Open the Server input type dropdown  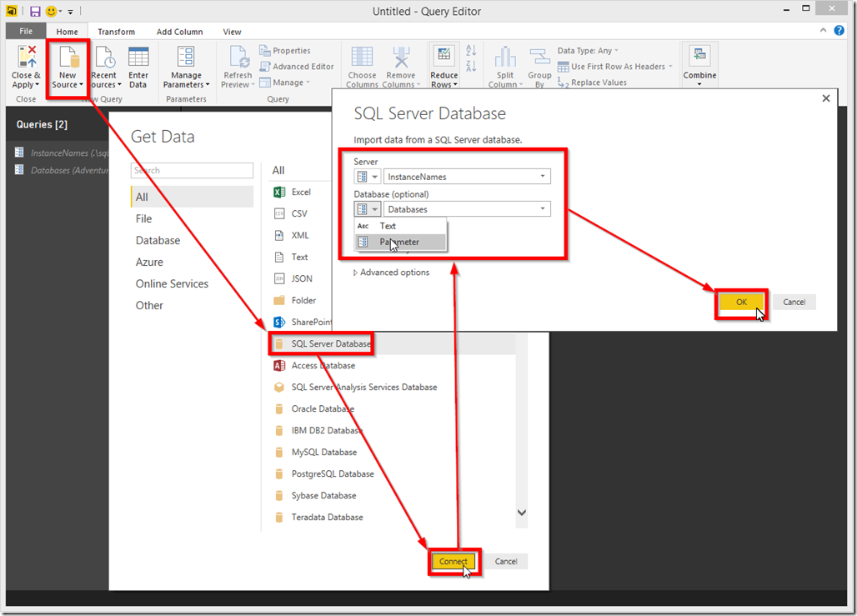[x=368, y=177]
